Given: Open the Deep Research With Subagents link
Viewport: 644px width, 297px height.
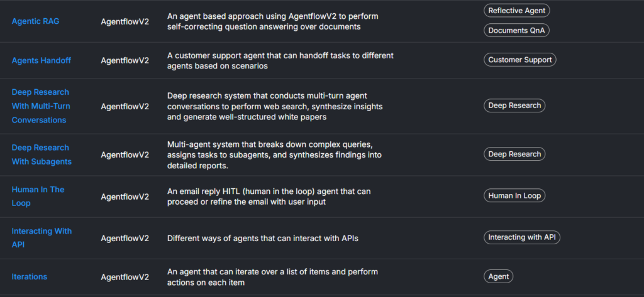Looking at the screenshot, I should pyautogui.click(x=42, y=154).
